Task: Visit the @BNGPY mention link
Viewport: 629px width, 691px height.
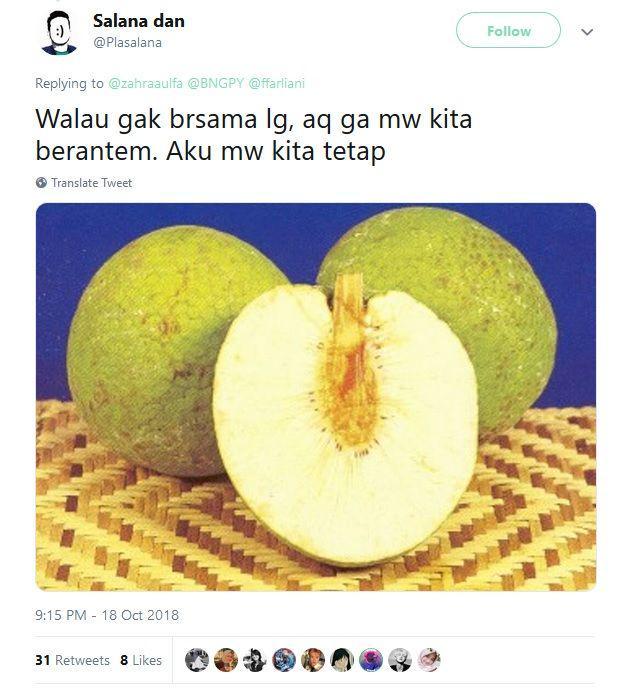Action: click(216, 83)
